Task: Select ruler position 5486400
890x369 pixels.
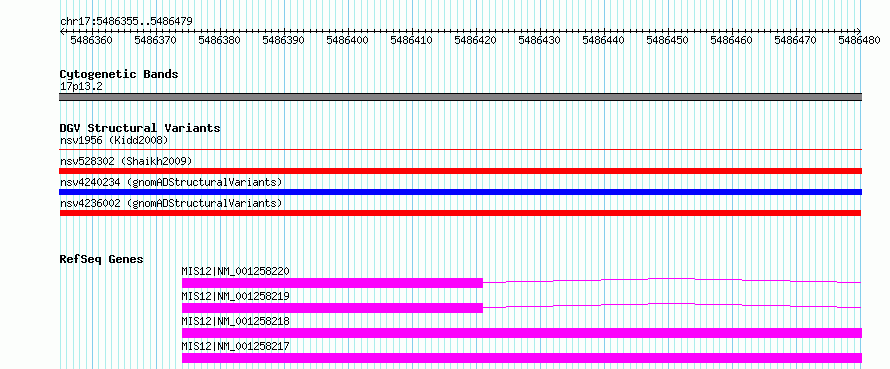Action: pyautogui.click(x=347, y=40)
